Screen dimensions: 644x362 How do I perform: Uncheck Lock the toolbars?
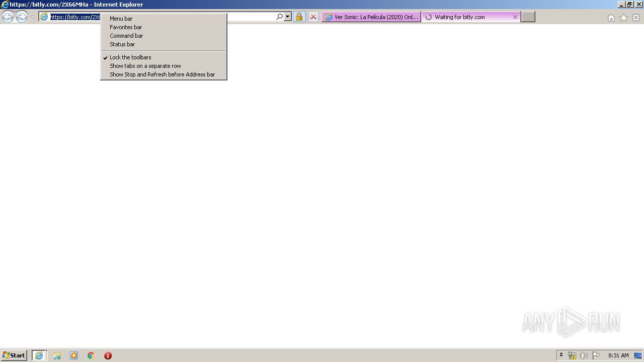pos(164,57)
